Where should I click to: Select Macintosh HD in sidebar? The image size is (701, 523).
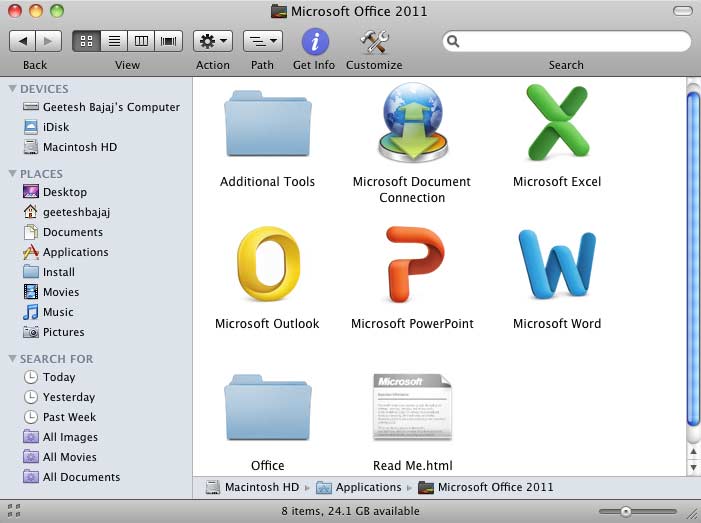point(70,147)
